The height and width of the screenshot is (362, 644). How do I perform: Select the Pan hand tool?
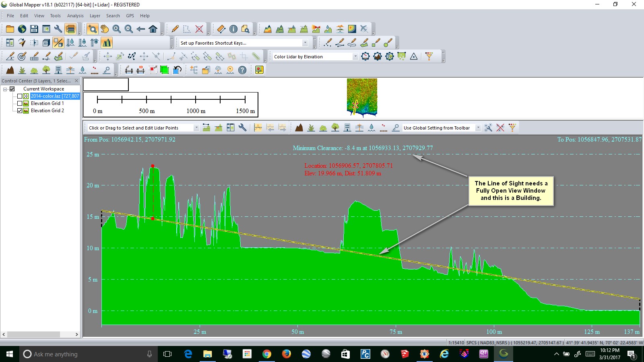coord(105,29)
